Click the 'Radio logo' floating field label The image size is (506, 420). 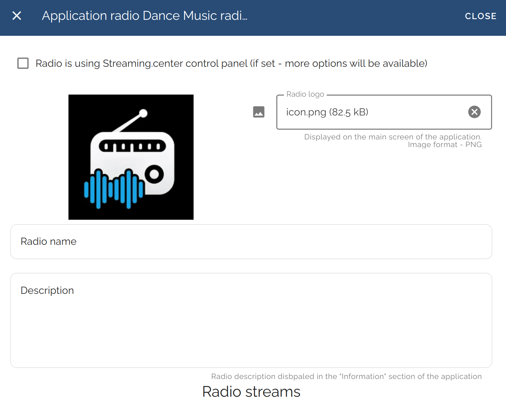pos(305,94)
